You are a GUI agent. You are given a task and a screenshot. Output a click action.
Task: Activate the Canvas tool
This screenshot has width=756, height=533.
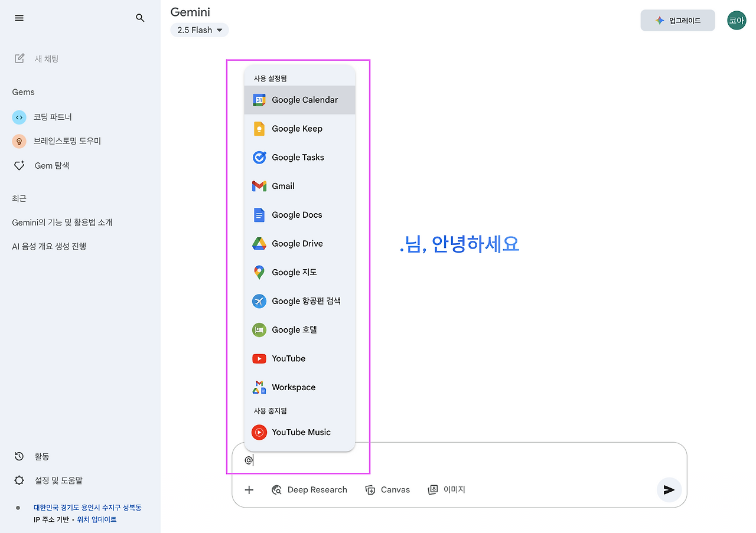click(x=387, y=489)
